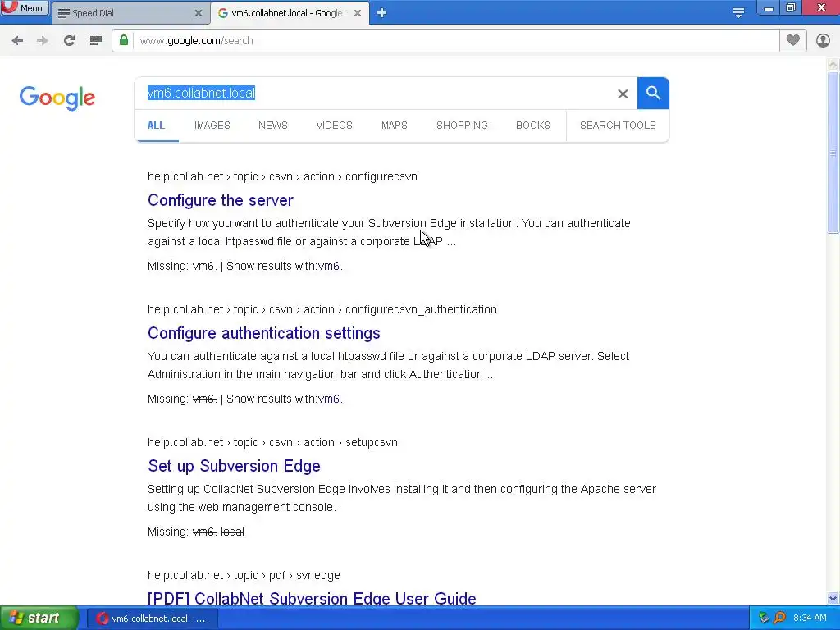Screen dimensions: 840x630
Task: Click the network system tray icon
Action: coord(764,618)
